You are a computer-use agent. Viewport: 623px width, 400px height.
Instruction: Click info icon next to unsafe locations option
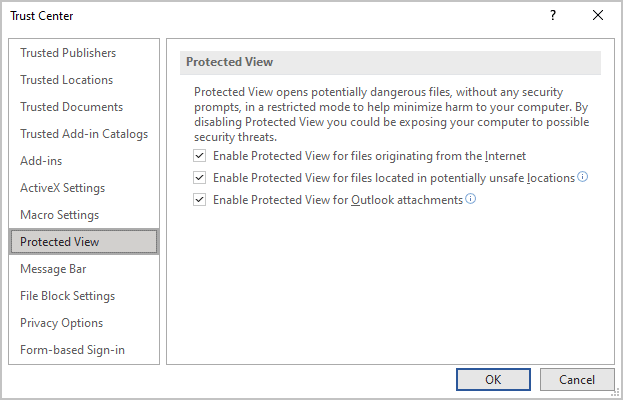pyautogui.click(x=583, y=177)
